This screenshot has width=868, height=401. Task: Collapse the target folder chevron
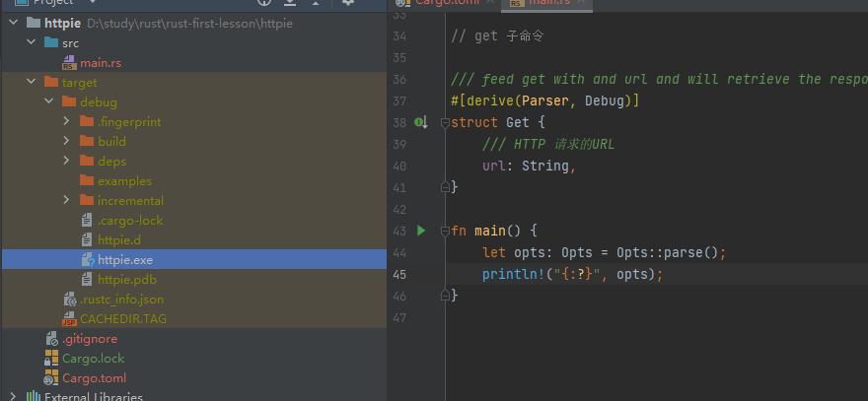(x=31, y=83)
